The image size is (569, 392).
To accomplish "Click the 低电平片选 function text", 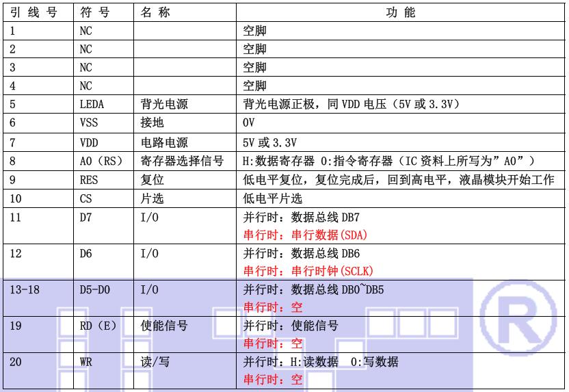I will [x=273, y=198].
